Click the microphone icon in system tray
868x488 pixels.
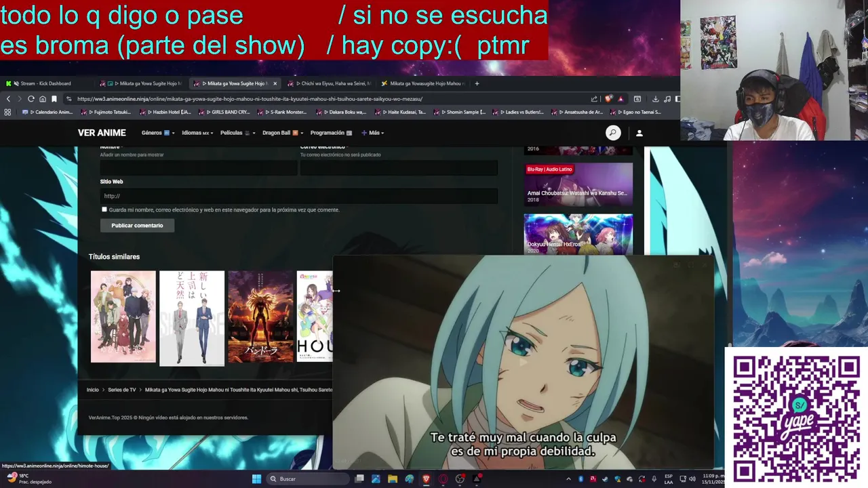(654, 479)
